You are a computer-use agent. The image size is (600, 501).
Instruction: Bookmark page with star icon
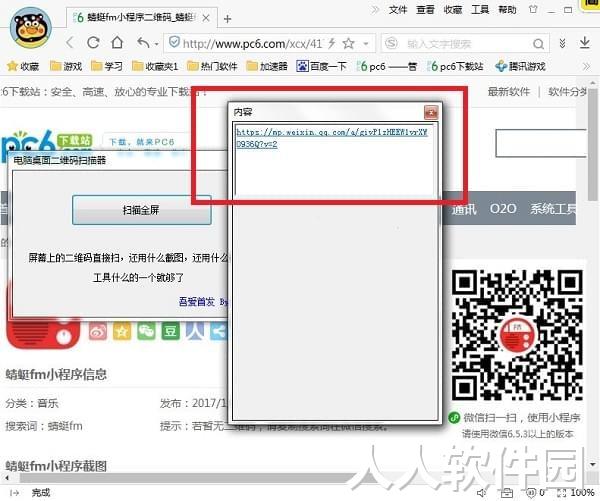coord(348,43)
